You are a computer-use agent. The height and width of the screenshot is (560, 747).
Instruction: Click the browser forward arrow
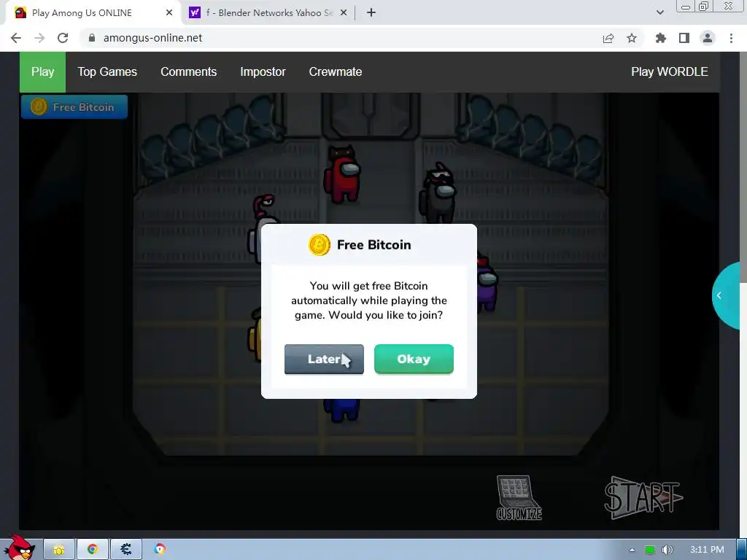tap(39, 38)
